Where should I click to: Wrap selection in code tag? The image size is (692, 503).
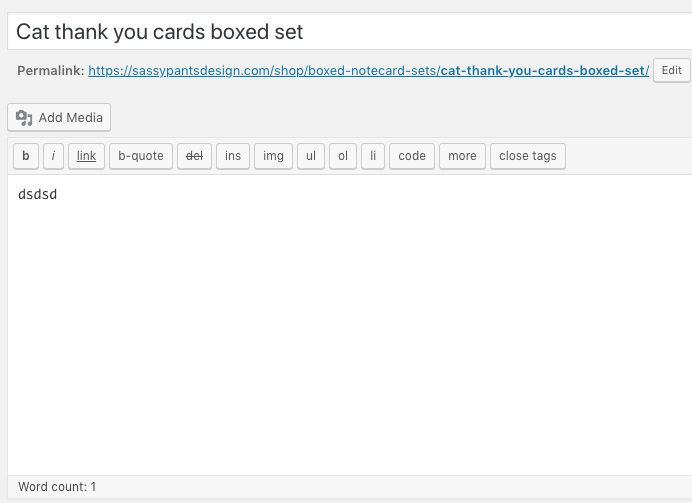click(x=412, y=156)
